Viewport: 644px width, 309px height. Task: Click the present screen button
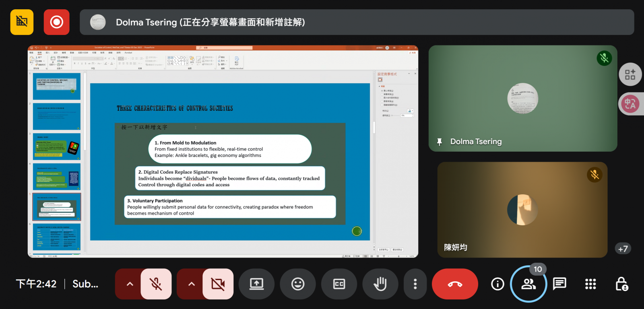(256, 284)
